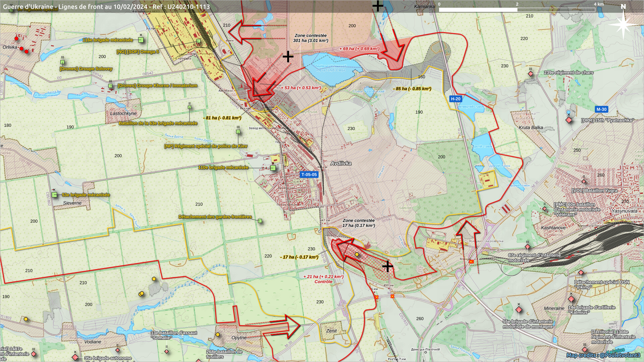Image resolution: width=644 pixels, height=362 pixels.
Task: Click the + 53 ha (+ 0.53 km²) annotation
Action: 301,88
